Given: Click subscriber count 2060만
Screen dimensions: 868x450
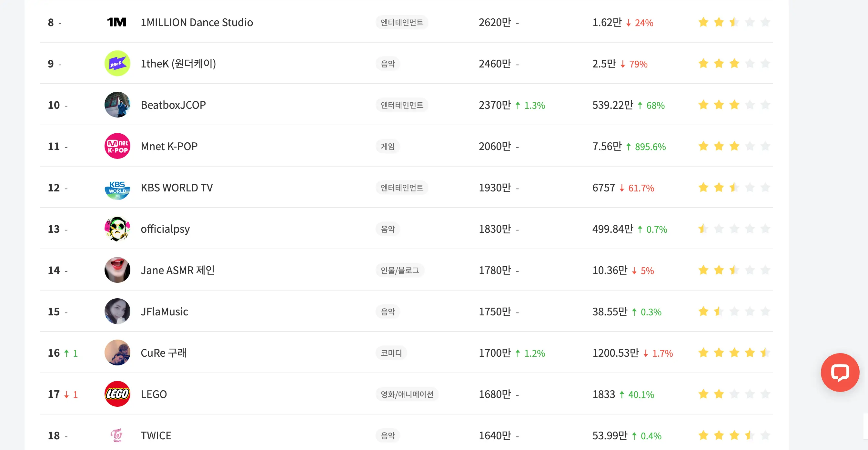Looking at the screenshot, I should click(x=495, y=146).
